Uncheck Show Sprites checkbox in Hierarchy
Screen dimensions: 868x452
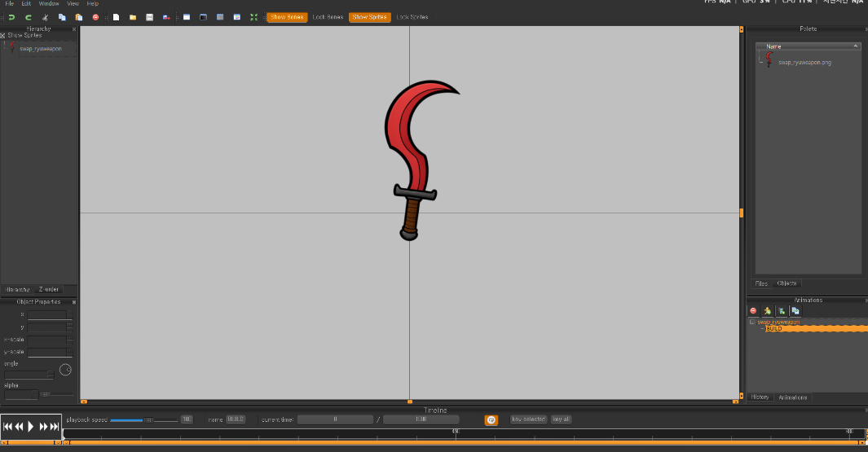pos(3,36)
